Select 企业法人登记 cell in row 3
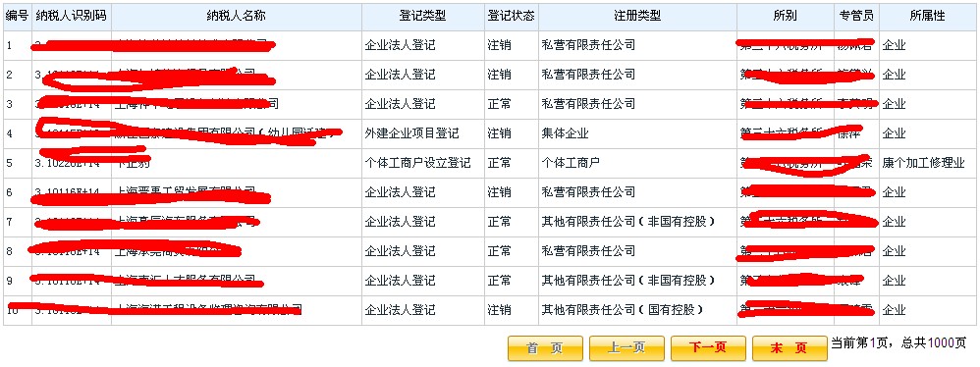This screenshot has height=367, width=980. coord(423,104)
